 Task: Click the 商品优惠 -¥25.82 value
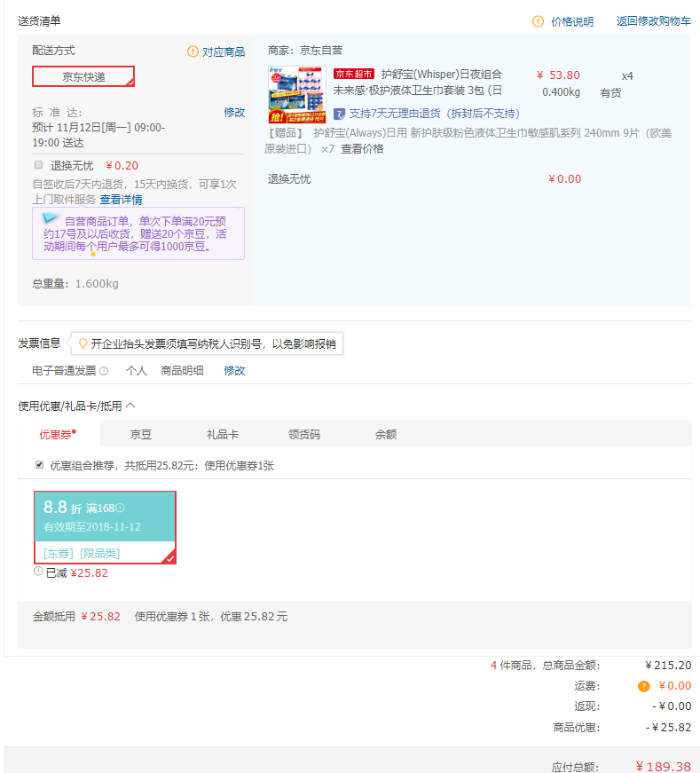pos(668,728)
